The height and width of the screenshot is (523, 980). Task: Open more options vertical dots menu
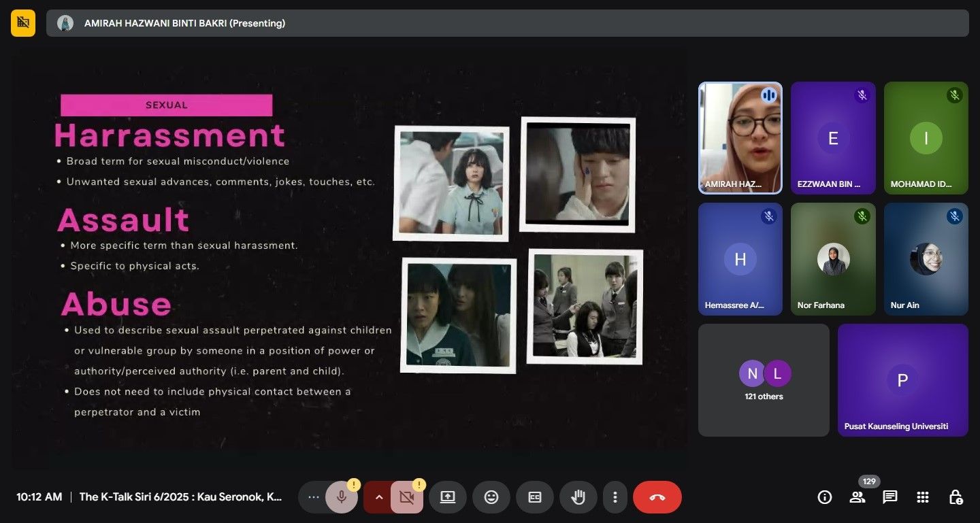tap(615, 497)
